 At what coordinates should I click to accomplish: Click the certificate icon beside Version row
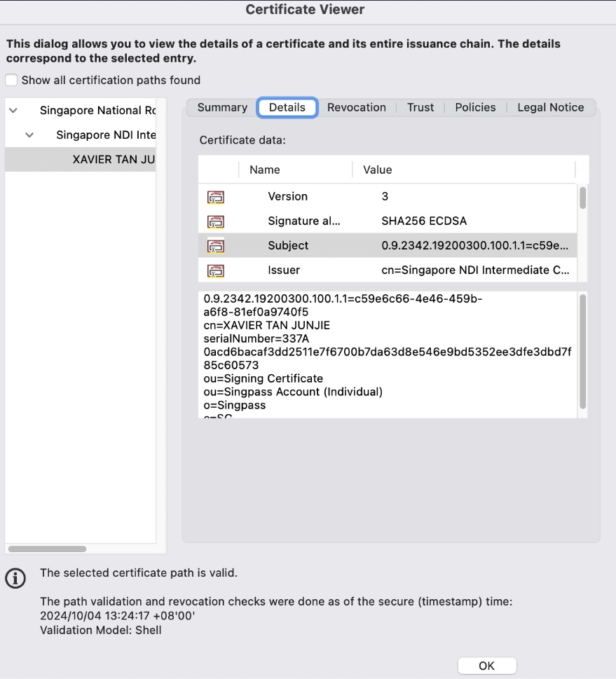(x=216, y=197)
